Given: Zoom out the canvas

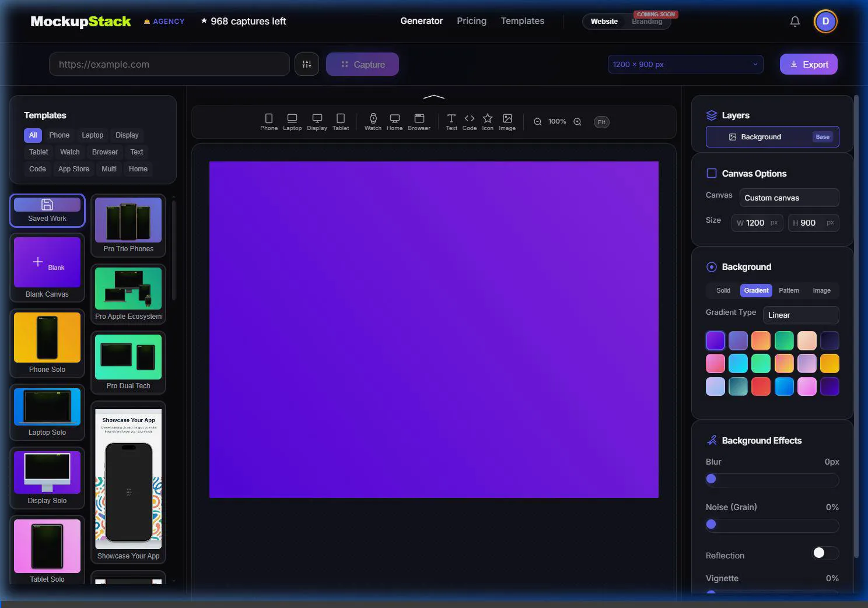Looking at the screenshot, I should pos(538,122).
